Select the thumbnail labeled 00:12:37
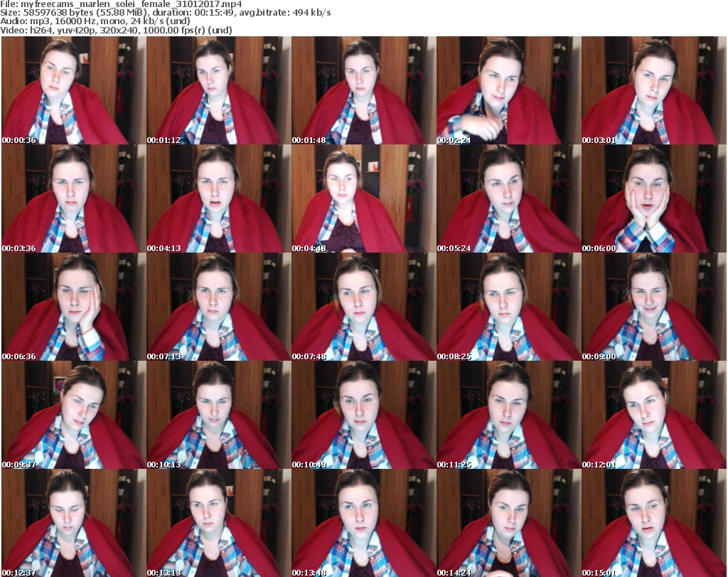Viewport: 728px width, 577px height. [x=73, y=523]
